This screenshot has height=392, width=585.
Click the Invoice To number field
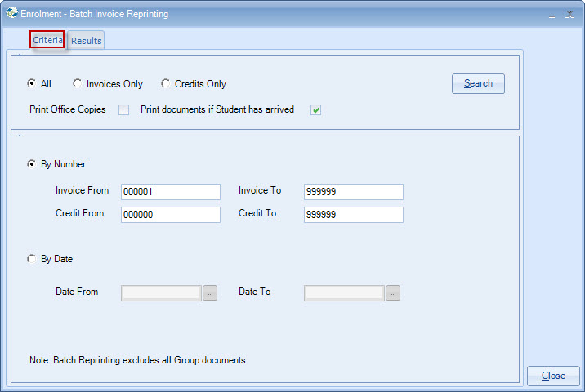pyautogui.click(x=353, y=192)
